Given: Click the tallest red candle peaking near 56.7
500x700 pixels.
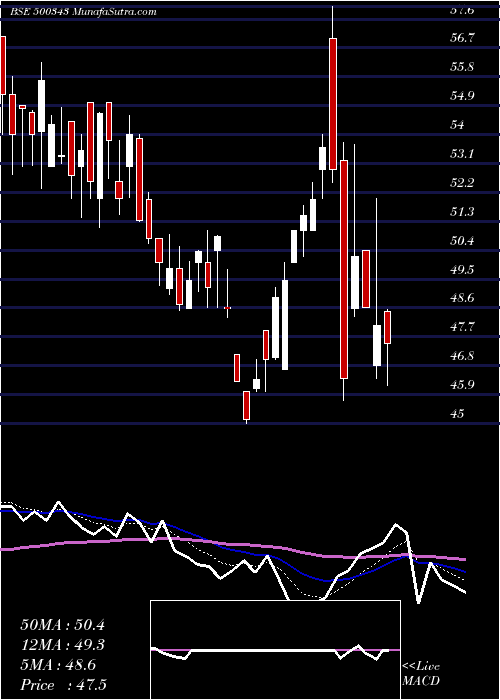Looking at the screenshot, I should [333, 104].
